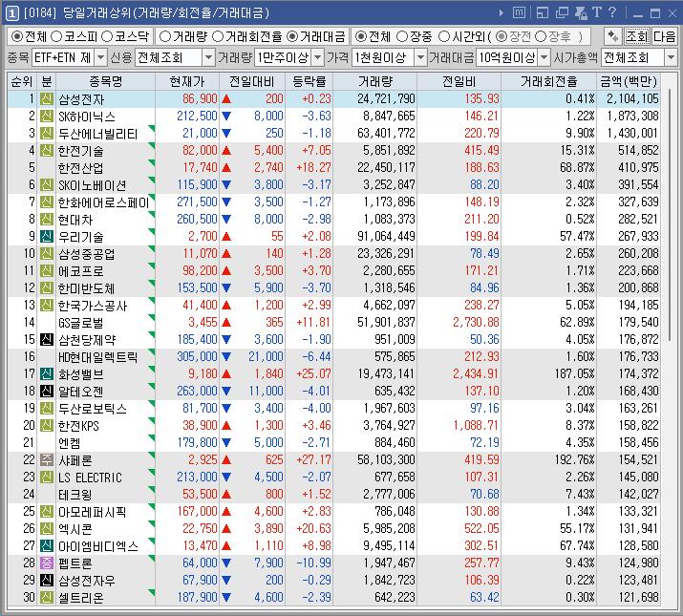Click the 신 badge in the SK하이닉스 row

click(47, 116)
